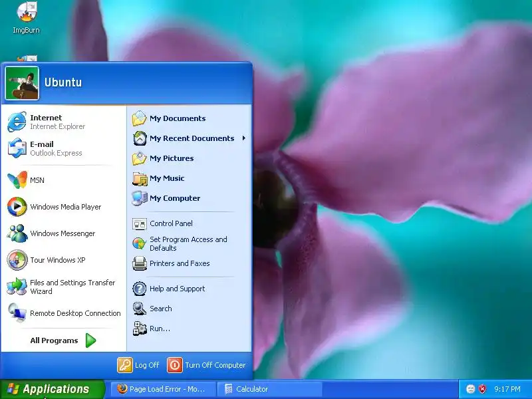The image size is (532, 399).
Task: Click the Turn Off Computer text
Action: point(215,365)
